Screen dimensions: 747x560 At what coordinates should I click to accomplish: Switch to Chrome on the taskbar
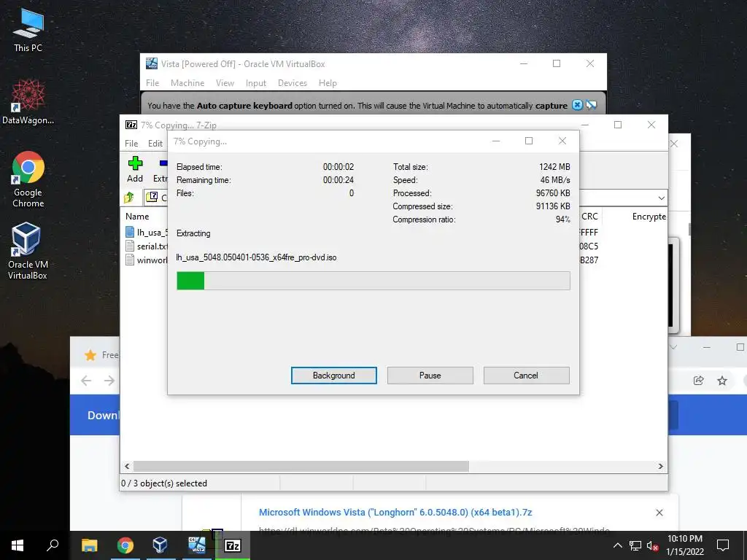125,545
